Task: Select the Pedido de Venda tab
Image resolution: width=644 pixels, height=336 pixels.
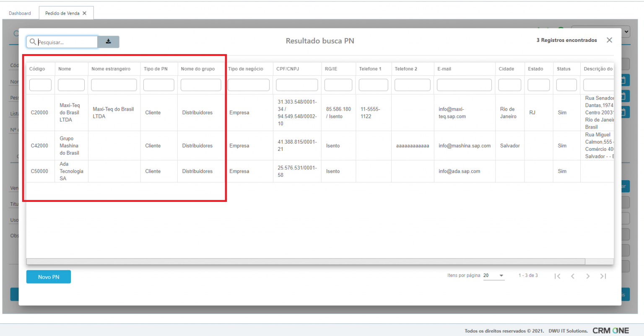Action: 62,13
